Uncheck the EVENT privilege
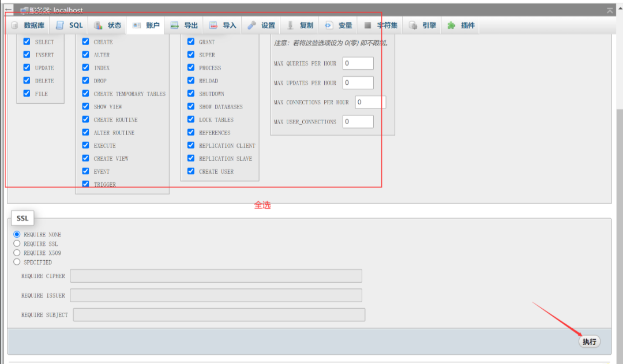The height and width of the screenshot is (364, 623). 85,171
